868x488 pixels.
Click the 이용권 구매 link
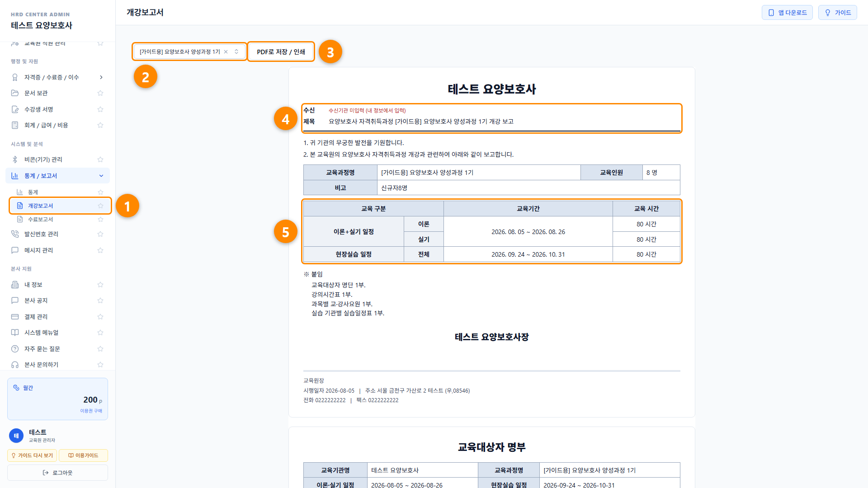coord(91,411)
